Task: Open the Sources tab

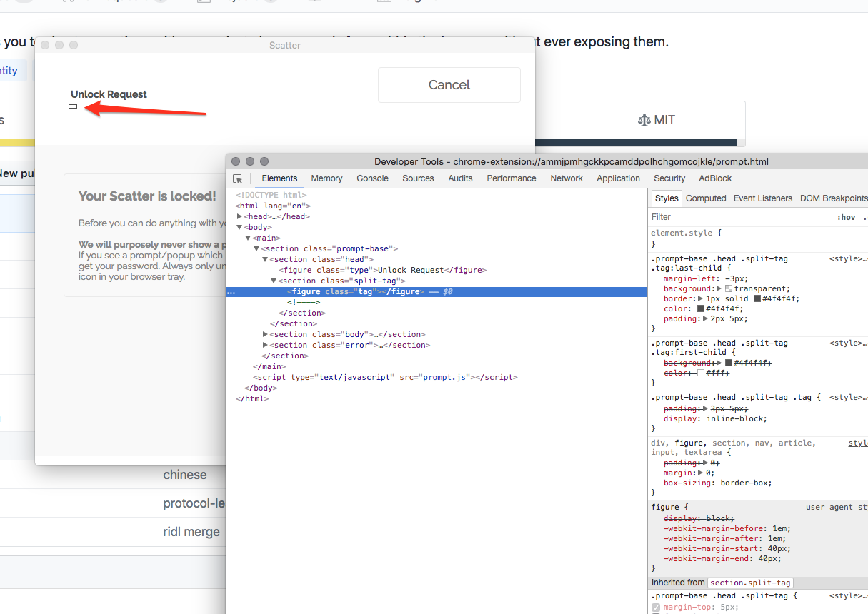Action: pos(418,178)
